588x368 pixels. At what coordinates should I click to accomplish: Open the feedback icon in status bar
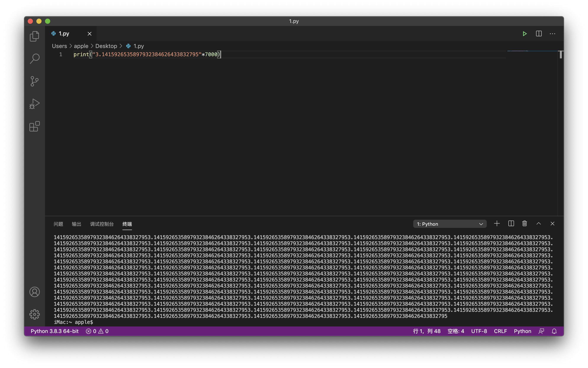click(541, 331)
